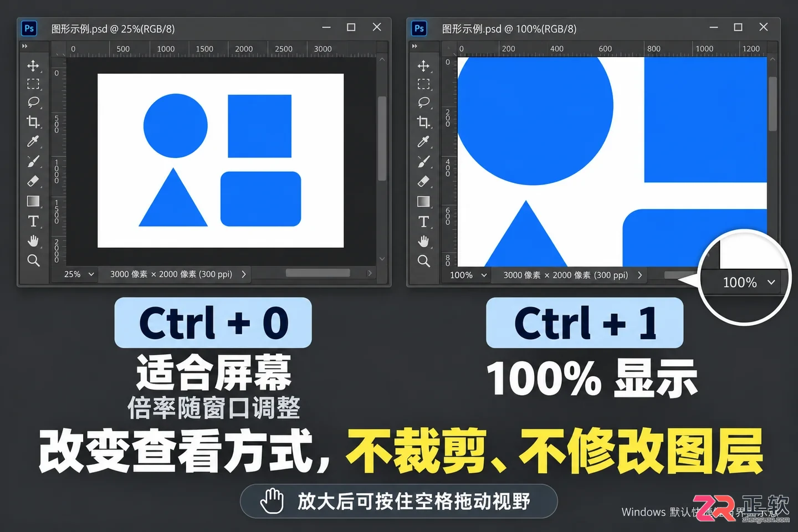Click the Ps icon in the 100% window title
This screenshot has width=798, height=532.
419,28
